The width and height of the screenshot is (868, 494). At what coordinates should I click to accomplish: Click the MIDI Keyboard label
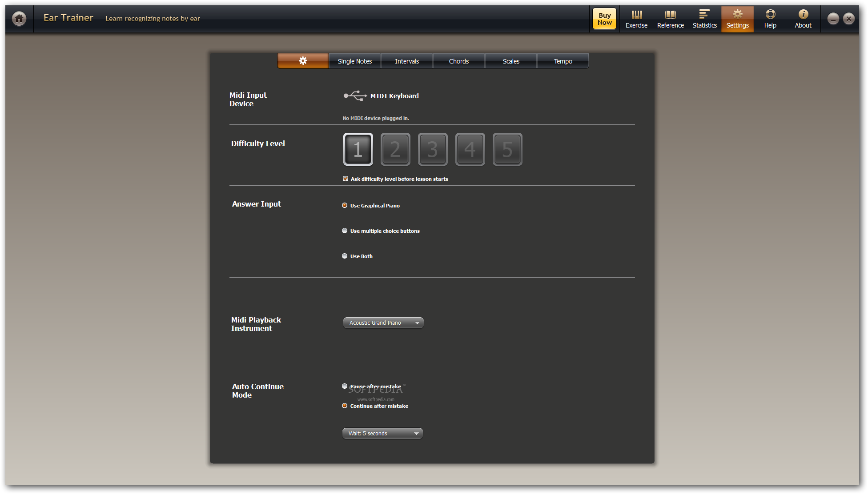[394, 96]
